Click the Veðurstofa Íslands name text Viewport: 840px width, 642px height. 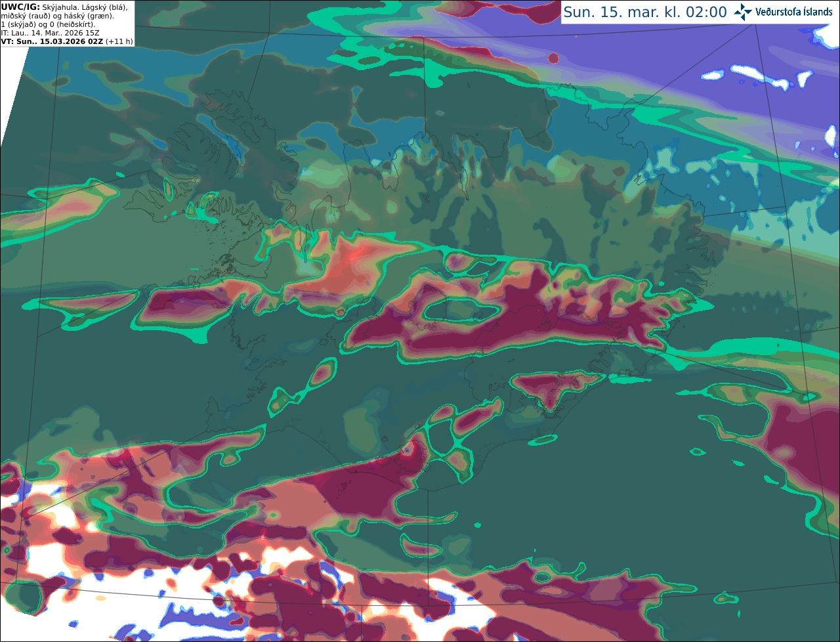(x=793, y=12)
